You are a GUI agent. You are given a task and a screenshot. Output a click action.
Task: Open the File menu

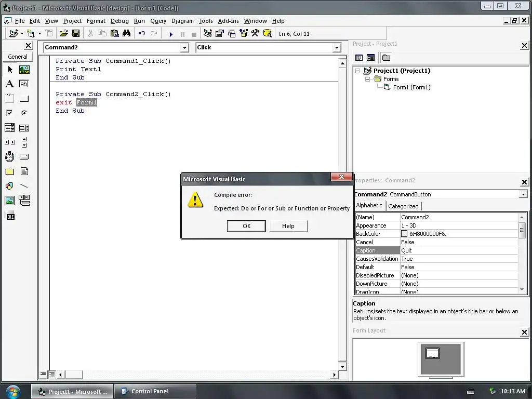(20, 21)
